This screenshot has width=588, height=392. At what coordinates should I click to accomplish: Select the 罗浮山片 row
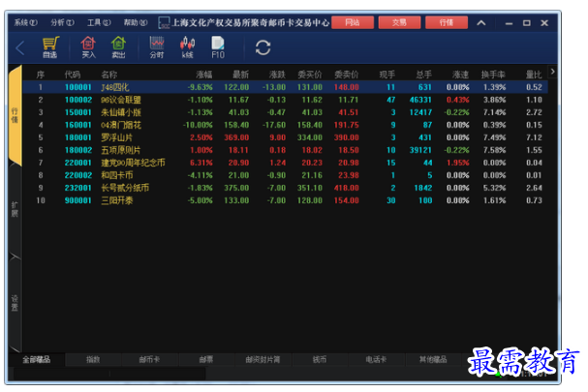(x=285, y=137)
